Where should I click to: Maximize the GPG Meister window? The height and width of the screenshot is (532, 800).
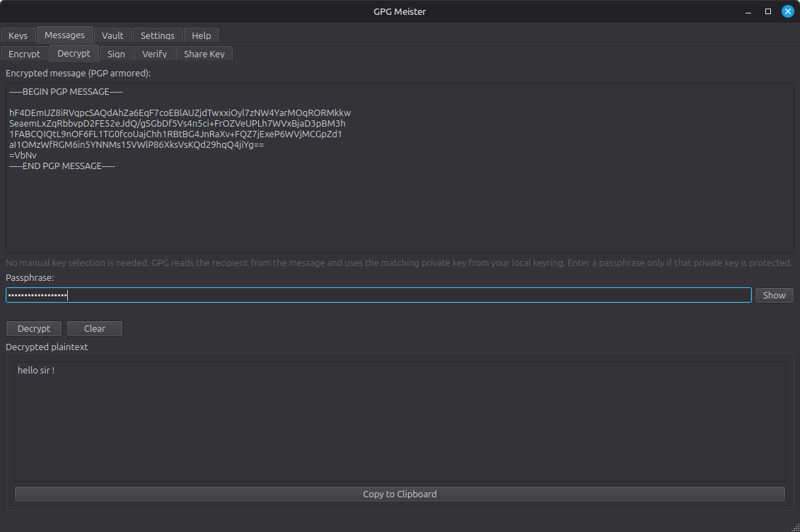coord(768,11)
